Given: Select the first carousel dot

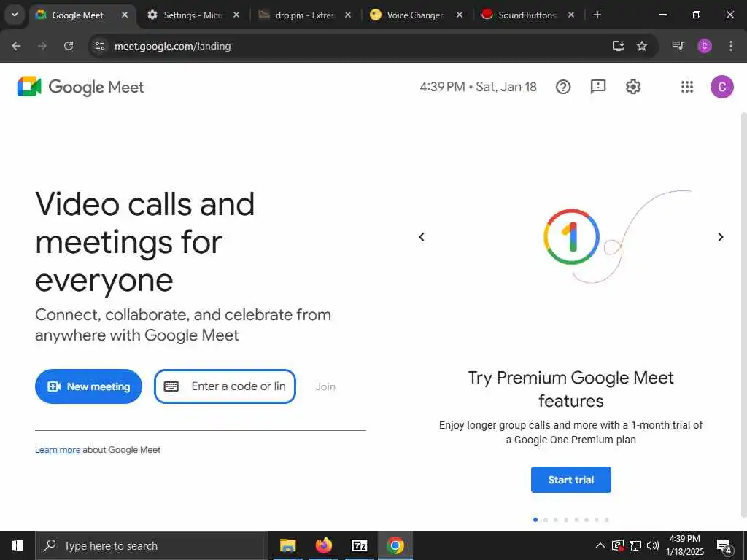Looking at the screenshot, I should click(535, 520).
